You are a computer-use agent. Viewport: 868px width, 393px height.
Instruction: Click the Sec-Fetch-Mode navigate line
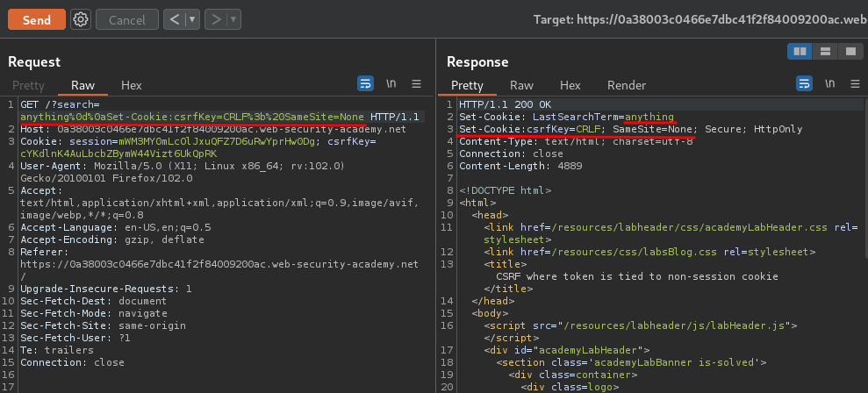coord(94,313)
